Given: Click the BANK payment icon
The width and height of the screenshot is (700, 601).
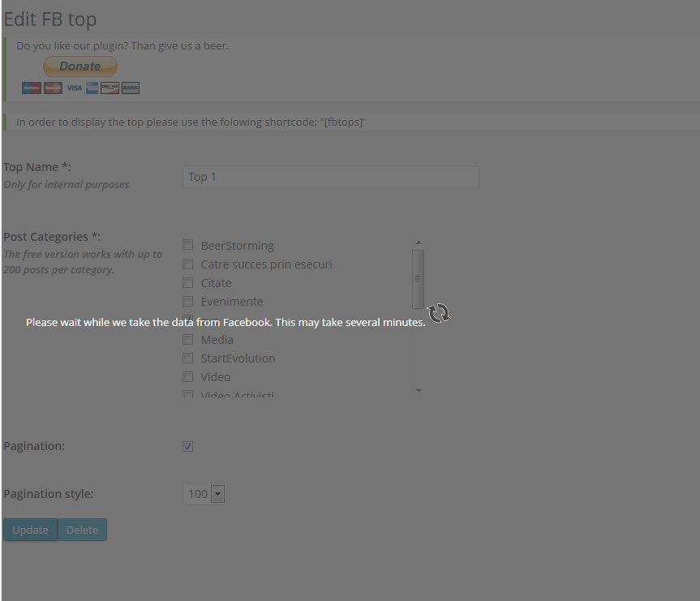Looking at the screenshot, I should click(131, 88).
